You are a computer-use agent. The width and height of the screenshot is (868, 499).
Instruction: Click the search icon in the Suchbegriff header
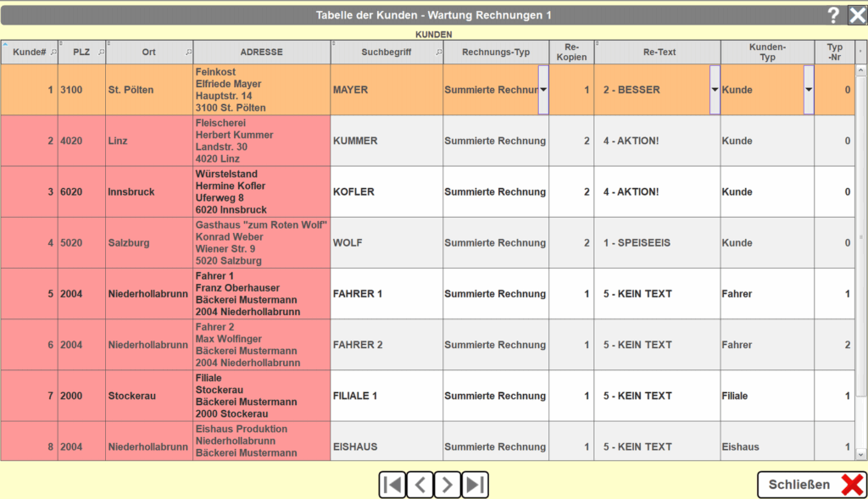(439, 52)
